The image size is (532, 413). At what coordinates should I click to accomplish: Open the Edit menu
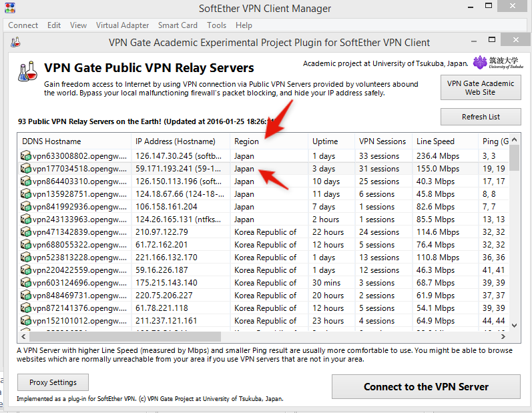(54, 25)
